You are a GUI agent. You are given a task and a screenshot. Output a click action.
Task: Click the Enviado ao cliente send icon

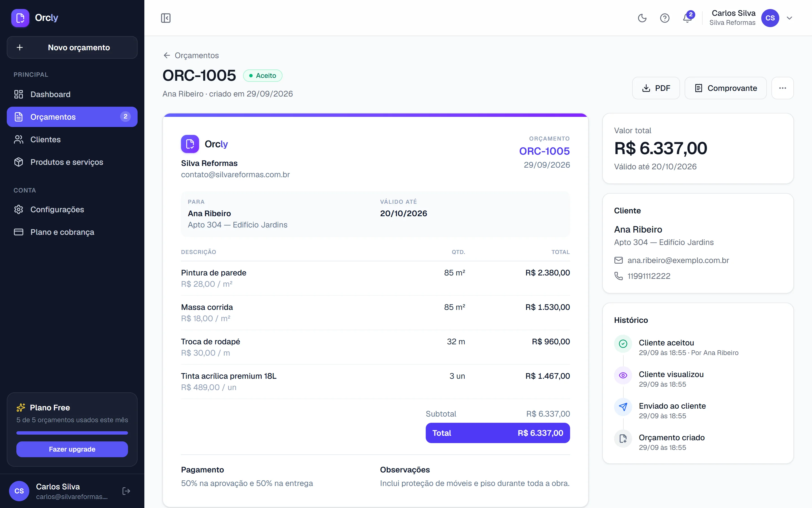(x=623, y=407)
